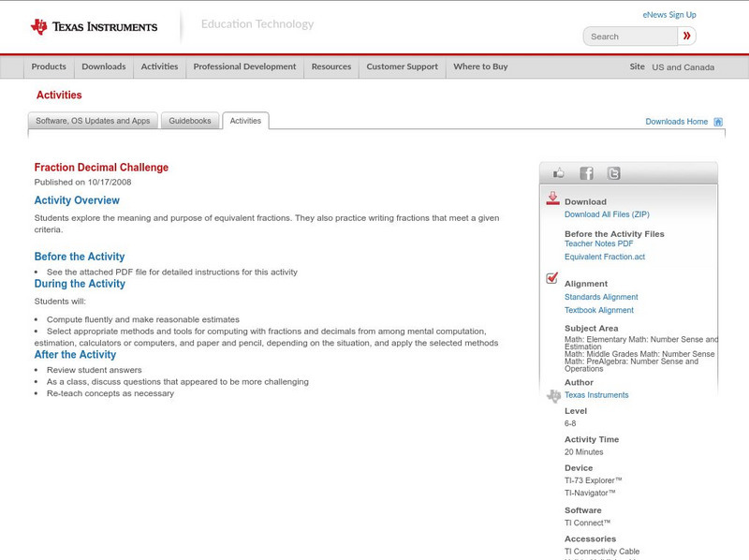Click 'See the attached PDF file' bullet
The image size is (749, 560).
click(x=172, y=273)
